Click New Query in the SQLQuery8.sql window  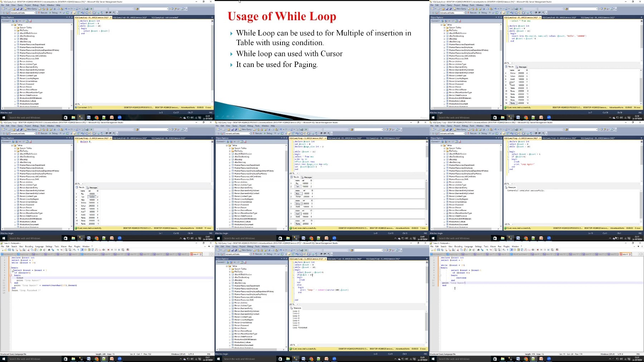click(x=31, y=9)
